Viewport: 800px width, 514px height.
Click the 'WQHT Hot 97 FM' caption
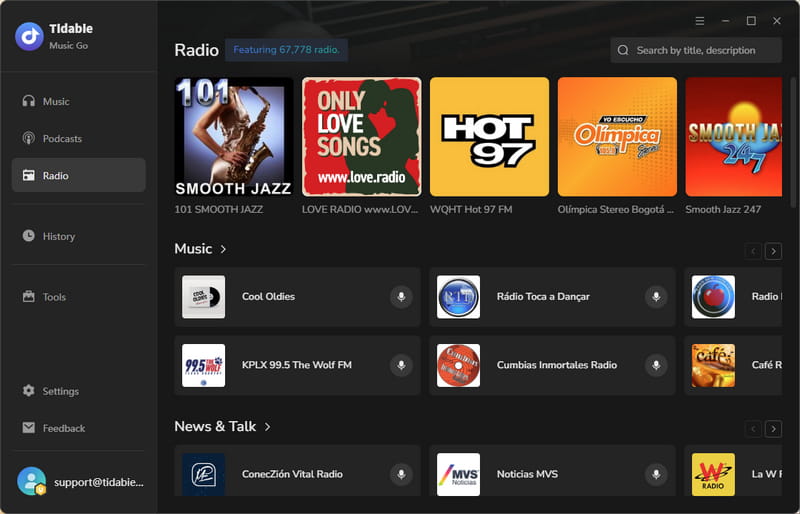(x=471, y=209)
